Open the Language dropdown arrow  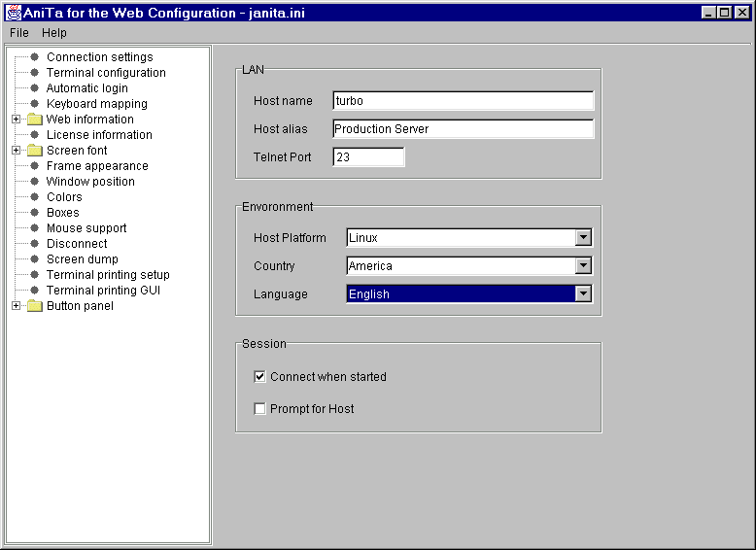point(583,293)
